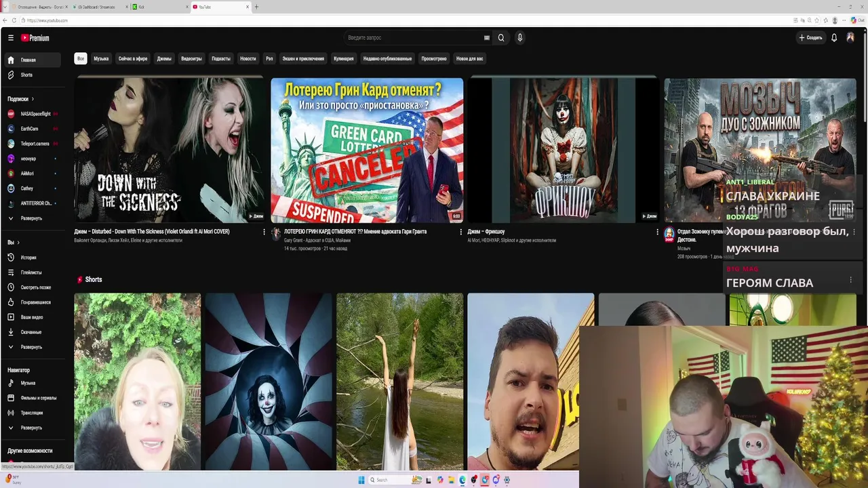The height and width of the screenshot is (488, 868).
Task: Click the search magnifier button
Action: [x=501, y=38]
